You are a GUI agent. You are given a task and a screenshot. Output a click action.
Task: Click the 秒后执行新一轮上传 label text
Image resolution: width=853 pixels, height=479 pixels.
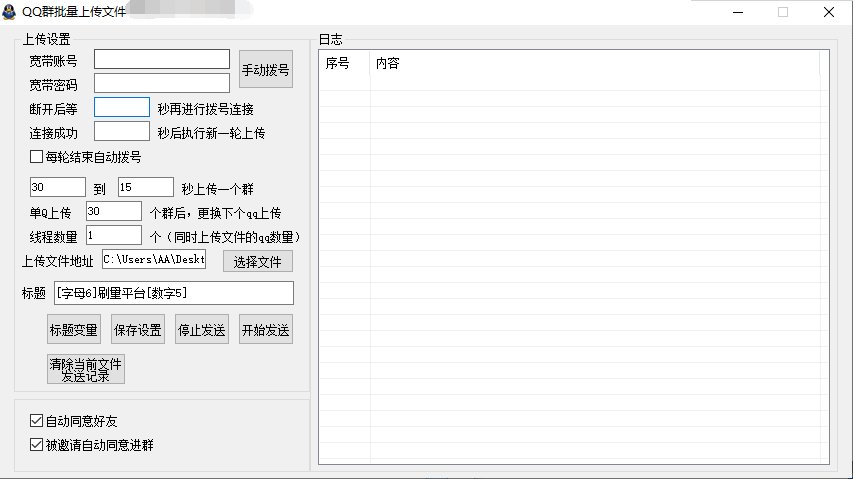[212, 133]
